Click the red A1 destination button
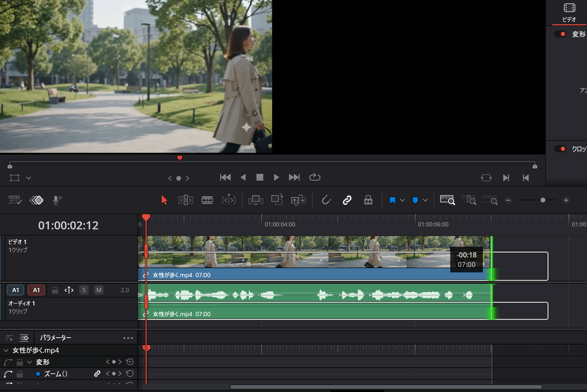 (36, 290)
